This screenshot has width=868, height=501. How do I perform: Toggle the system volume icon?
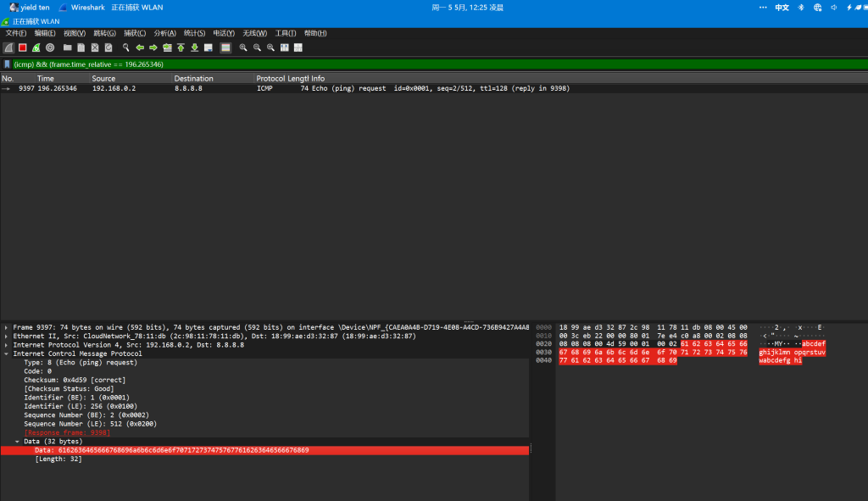[x=834, y=7]
